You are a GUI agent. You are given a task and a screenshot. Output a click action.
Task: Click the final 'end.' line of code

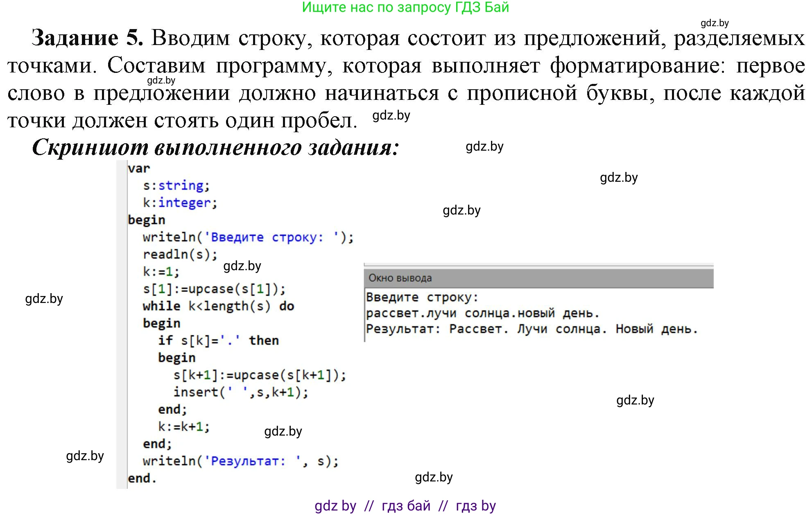click(x=142, y=478)
